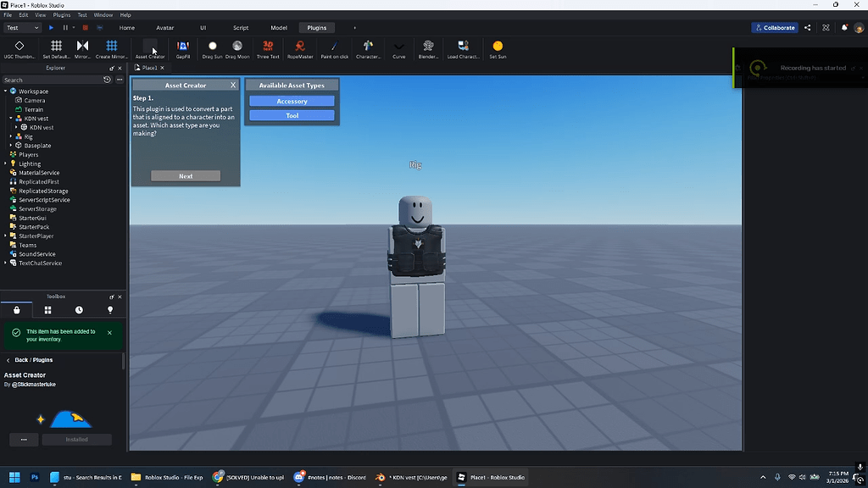The height and width of the screenshot is (488, 868).
Task: Go back to Plugins in Toolbox
Action: [x=30, y=359]
